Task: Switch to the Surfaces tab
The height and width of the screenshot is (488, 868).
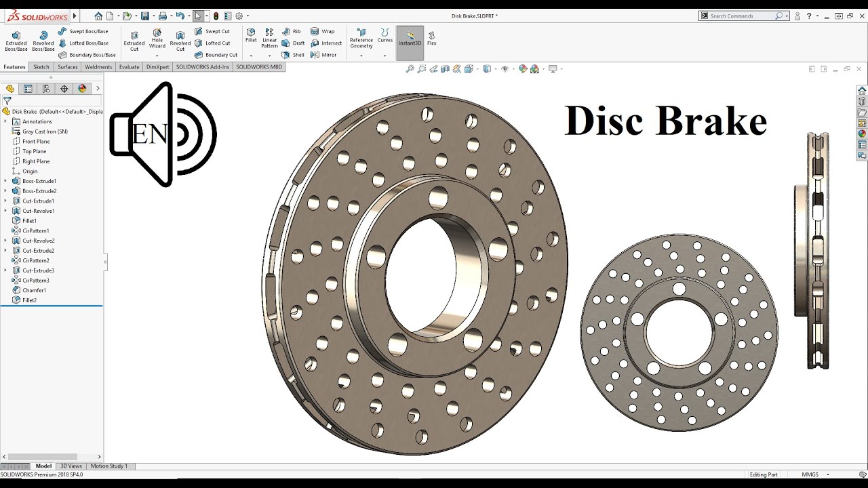Action: (68, 67)
